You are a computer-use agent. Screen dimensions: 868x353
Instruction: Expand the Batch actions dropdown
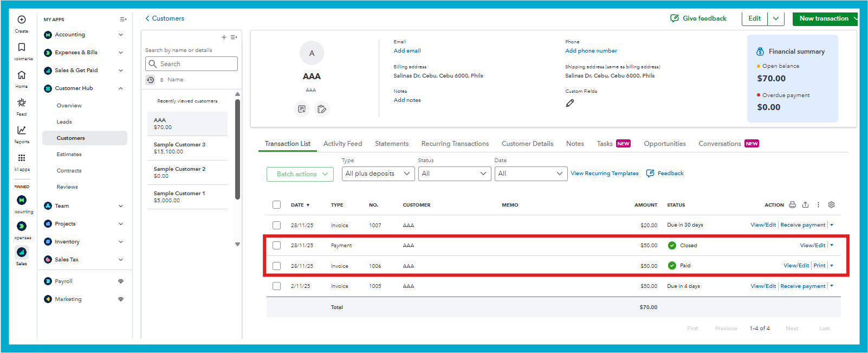coord(300,174)
